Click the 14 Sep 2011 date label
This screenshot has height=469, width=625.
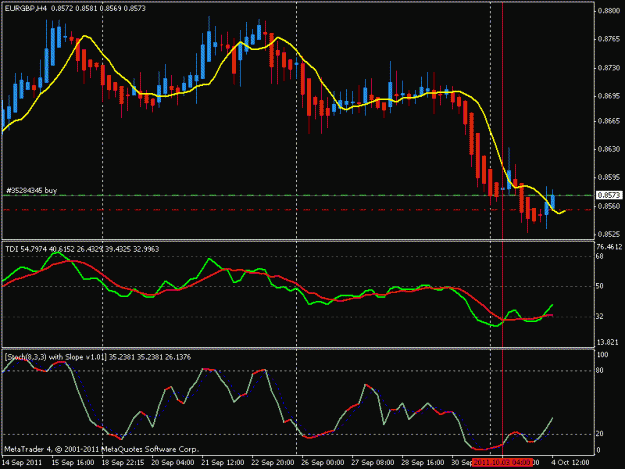click(22, 463)
